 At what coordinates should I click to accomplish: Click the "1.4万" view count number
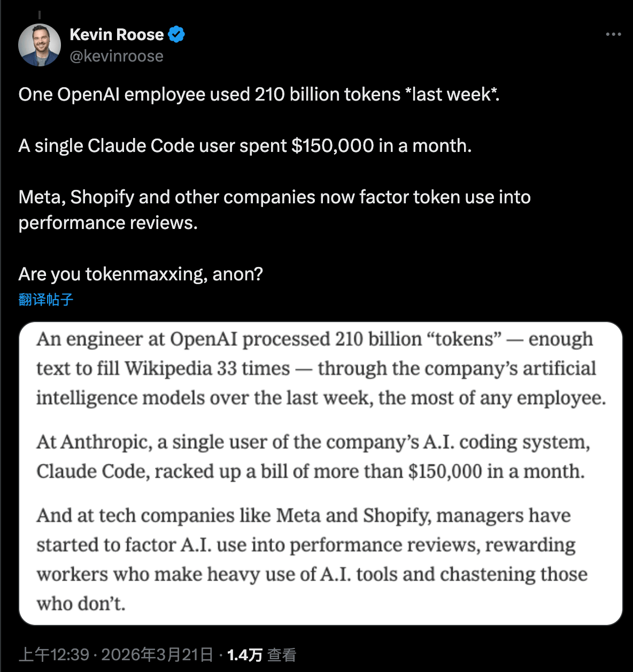(244, 654)
